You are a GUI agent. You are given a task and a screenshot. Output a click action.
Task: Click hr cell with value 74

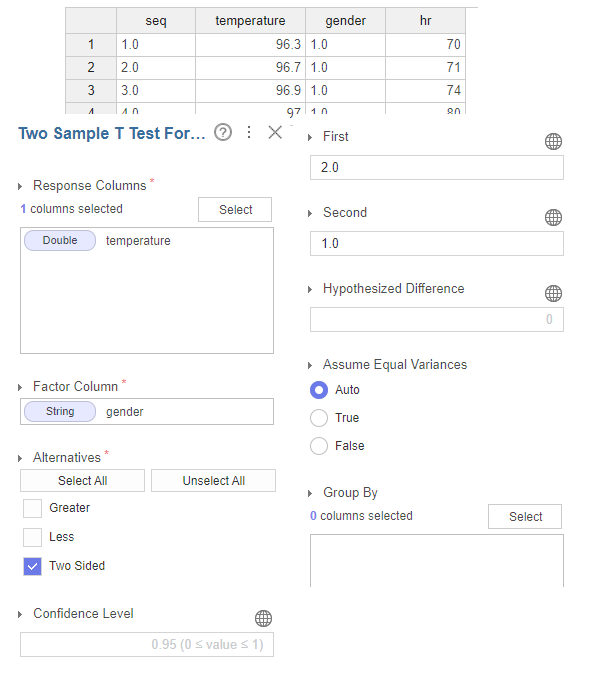425,90
